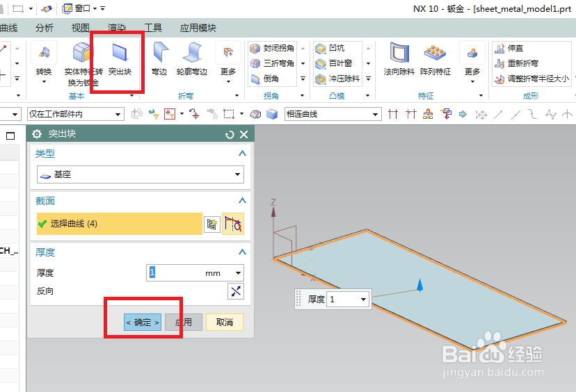Image resolution: width=576 pixels, height=392 pixels.
Task: Close the 突出块 dialog
Action: (x=244, y=135)
